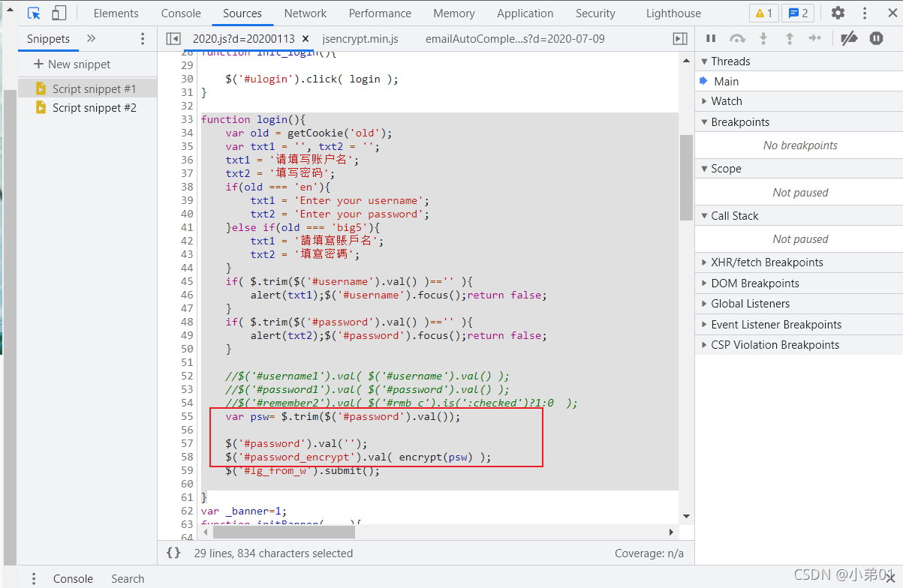
Task: Click the step over next function call icon
Action: (737, 37)
